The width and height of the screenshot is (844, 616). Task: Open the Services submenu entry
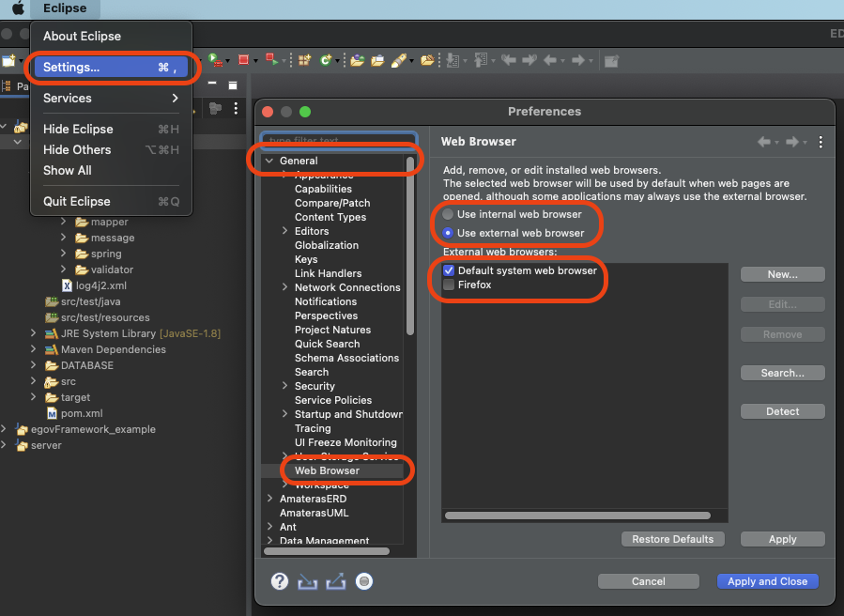tap(112, 98)
